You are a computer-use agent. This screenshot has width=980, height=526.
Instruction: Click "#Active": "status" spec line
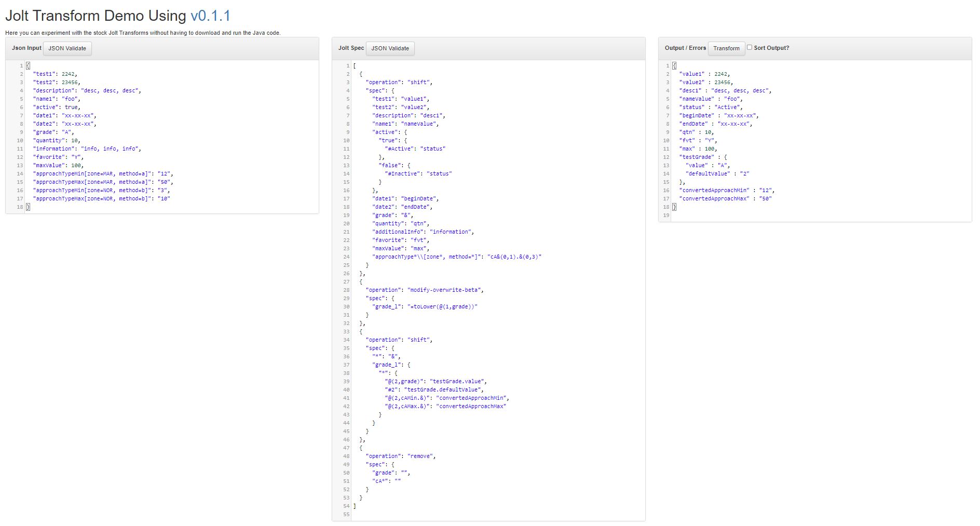click(415, 149)
